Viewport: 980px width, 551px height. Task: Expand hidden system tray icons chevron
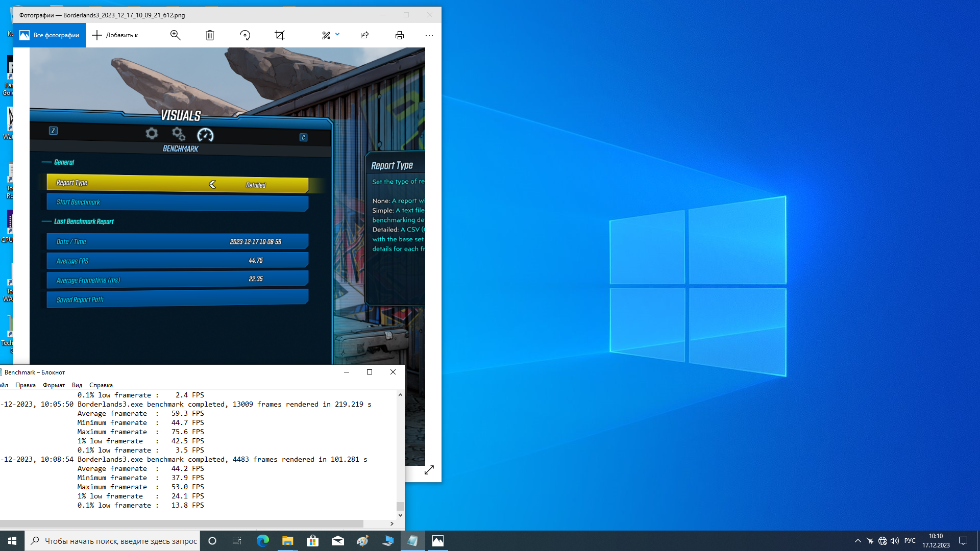click(x=857, y=541)
